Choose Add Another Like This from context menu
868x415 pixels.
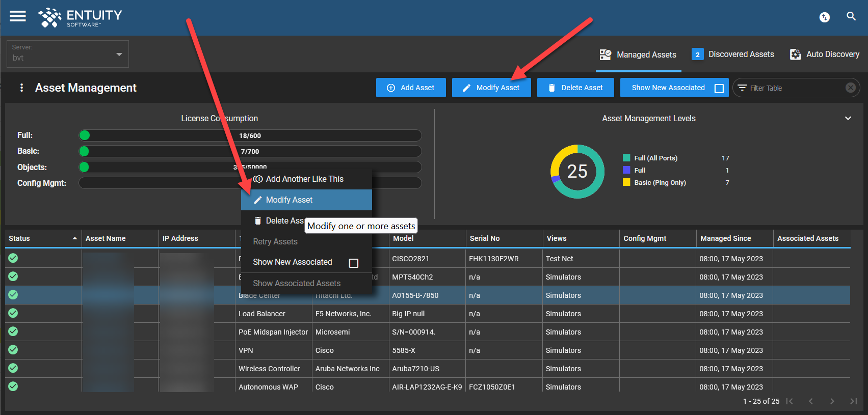(x=306, y=179)
